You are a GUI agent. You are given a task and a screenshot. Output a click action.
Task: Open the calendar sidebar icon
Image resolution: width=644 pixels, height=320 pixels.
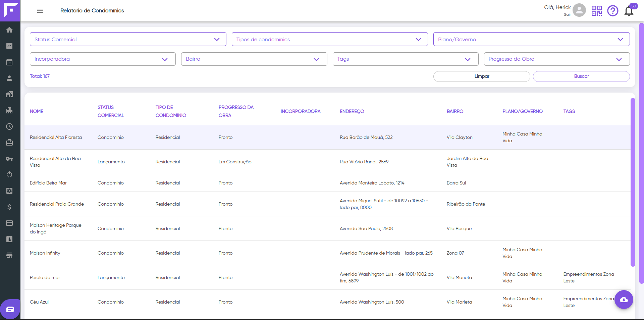[9, 62]
